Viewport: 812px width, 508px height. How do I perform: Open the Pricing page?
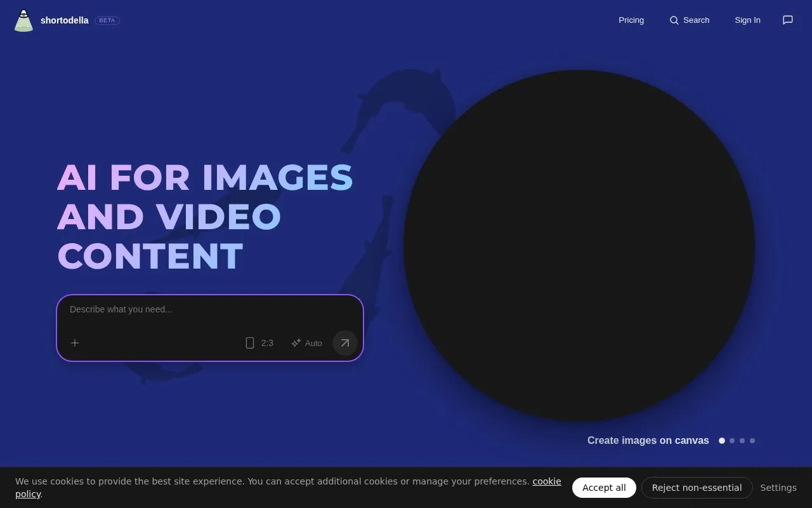(631, 20)
